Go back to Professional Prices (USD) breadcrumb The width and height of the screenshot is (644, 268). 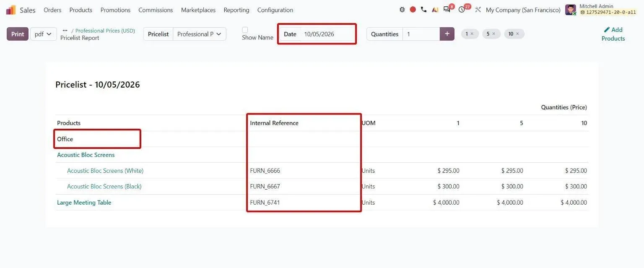(x=105, y=31)
